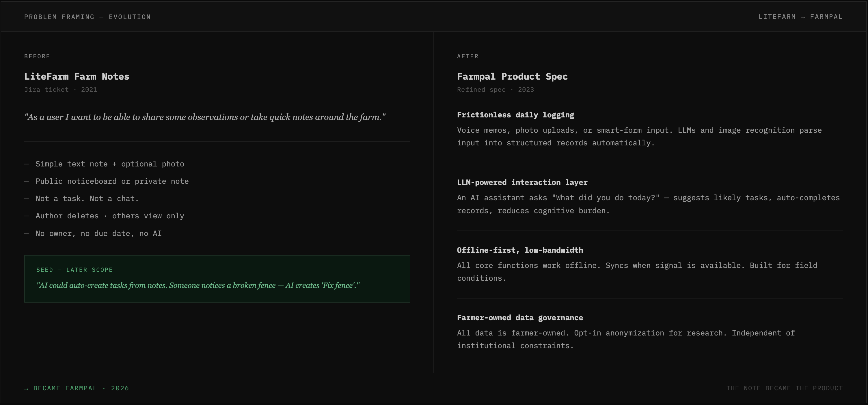Click the 'All data is farmer-owned' description
The width and height of the screenshot is (868, 405).
pos(626,339)
